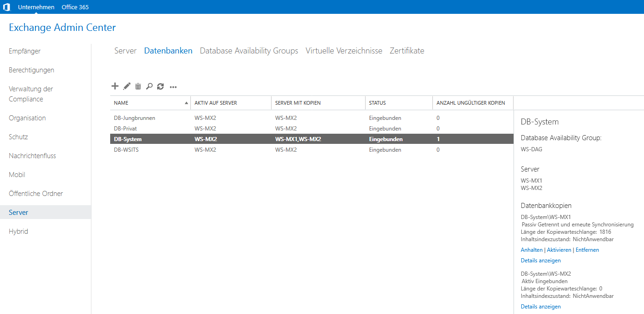Click Länge der Kopiewarteschlange: 1816 text
Screen dimensions: 644x314
click(x=566, y=232)
